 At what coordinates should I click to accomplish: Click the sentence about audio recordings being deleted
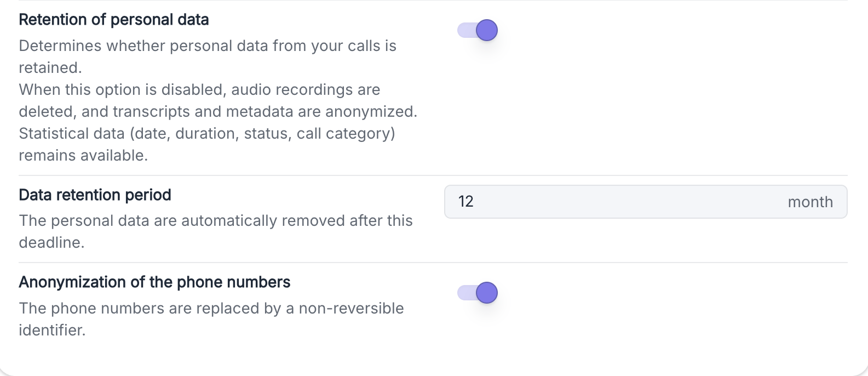[218, 101]
